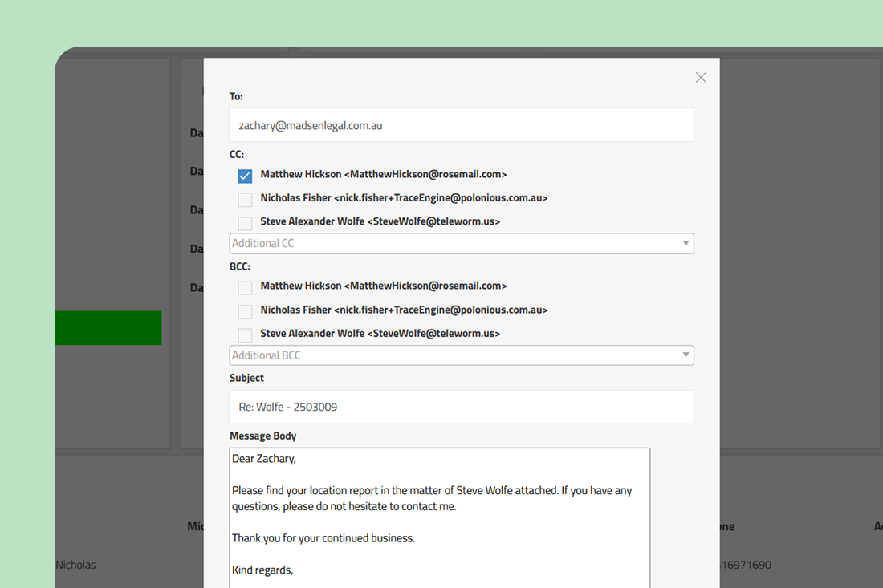Check Nicholas Fisher in the CC list

[245, 200]
